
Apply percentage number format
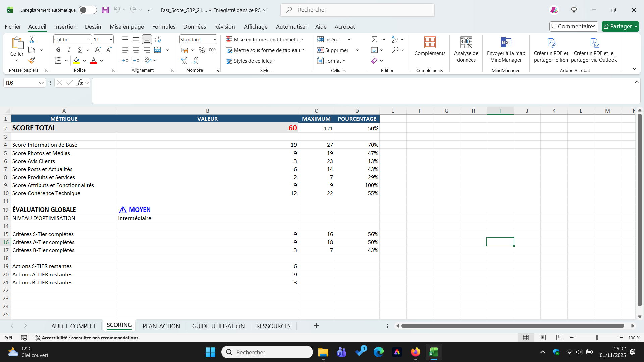(201, 50)
